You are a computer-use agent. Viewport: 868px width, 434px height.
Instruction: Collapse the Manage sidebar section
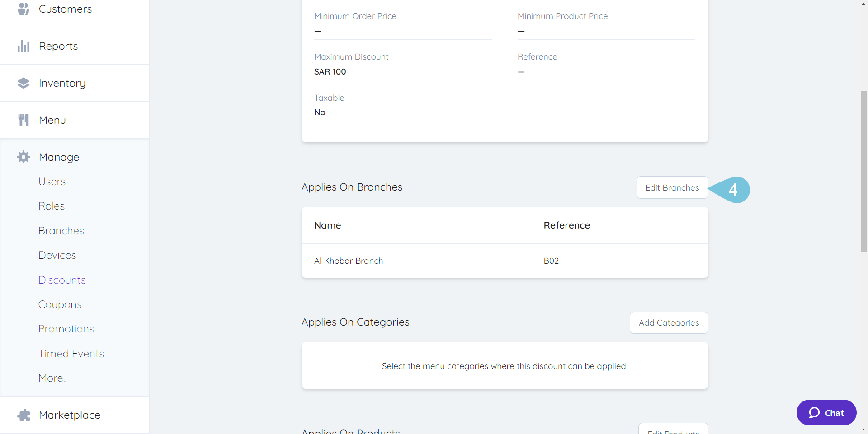coord(59,157)
